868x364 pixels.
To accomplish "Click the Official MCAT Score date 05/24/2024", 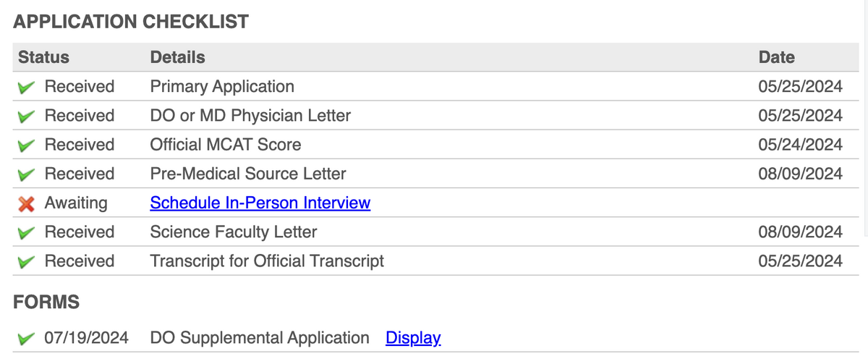I will 800,145.
